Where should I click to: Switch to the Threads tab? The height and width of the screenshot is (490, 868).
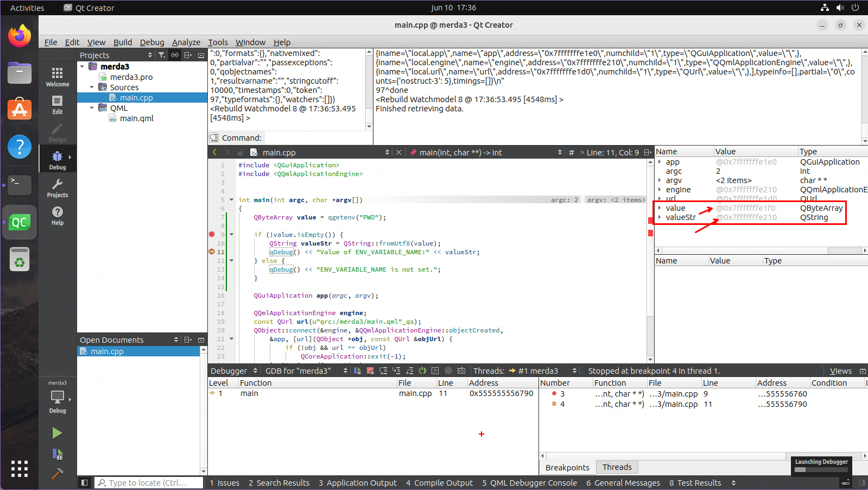click(617, 467)
